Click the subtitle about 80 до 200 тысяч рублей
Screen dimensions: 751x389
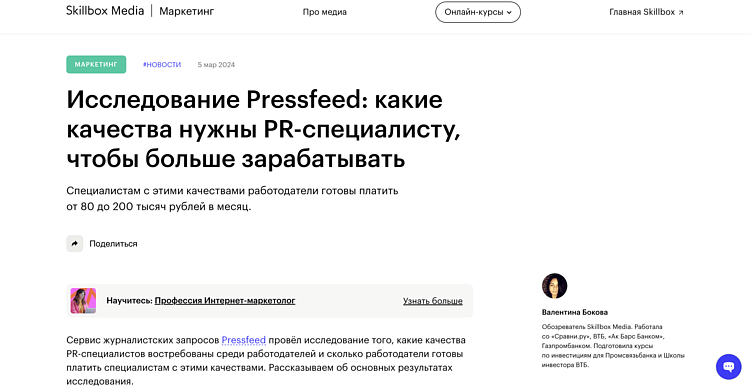tap(232, 199)
